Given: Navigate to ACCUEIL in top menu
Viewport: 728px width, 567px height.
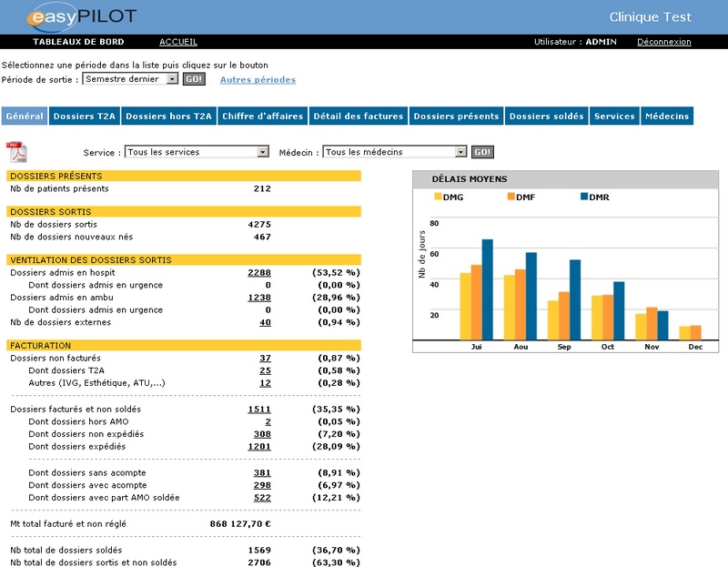Looking at the screenshot, I should click(x=178, y=42).
